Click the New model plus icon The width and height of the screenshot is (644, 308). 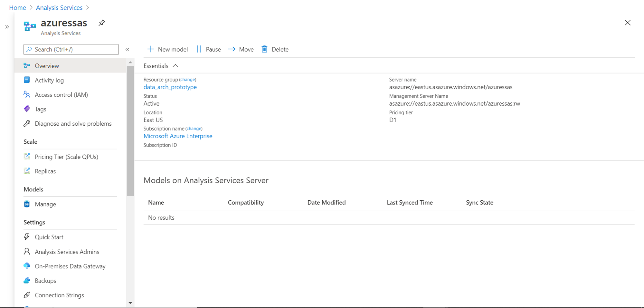pyautogui.click(x=150, y=49)
